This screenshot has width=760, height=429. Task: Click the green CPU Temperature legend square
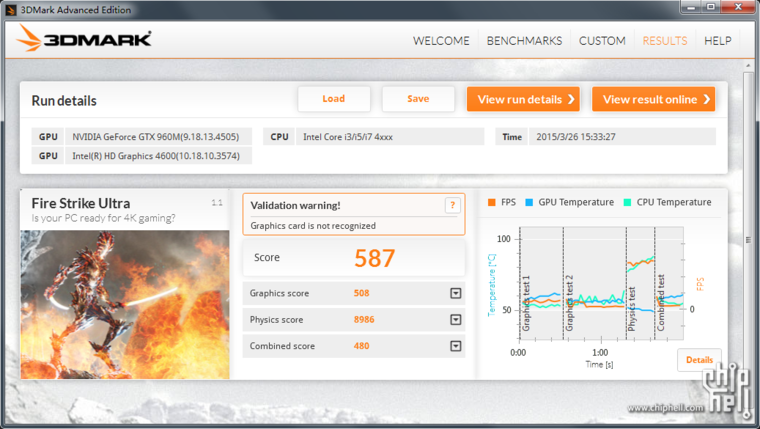pos(627,202)
